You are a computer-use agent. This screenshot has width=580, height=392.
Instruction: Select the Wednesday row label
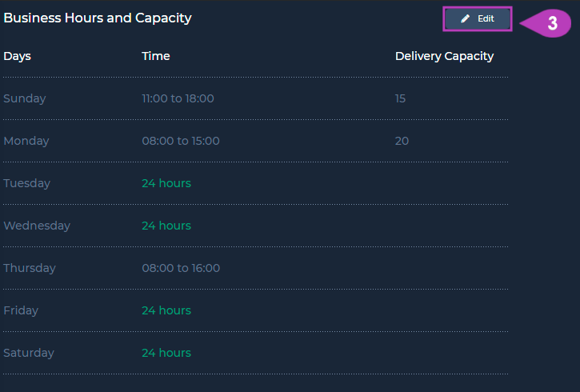(37, 226)
